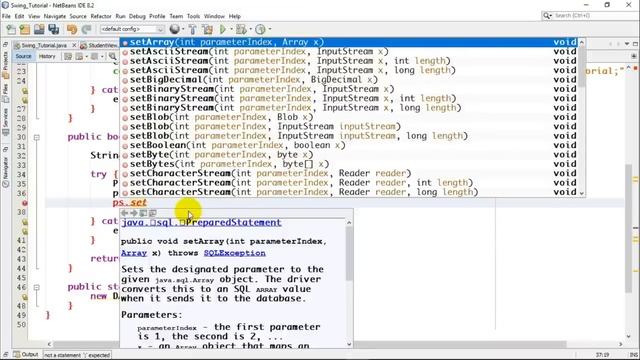Click the Javadoc popup Forward arrow

click(134, 213)
